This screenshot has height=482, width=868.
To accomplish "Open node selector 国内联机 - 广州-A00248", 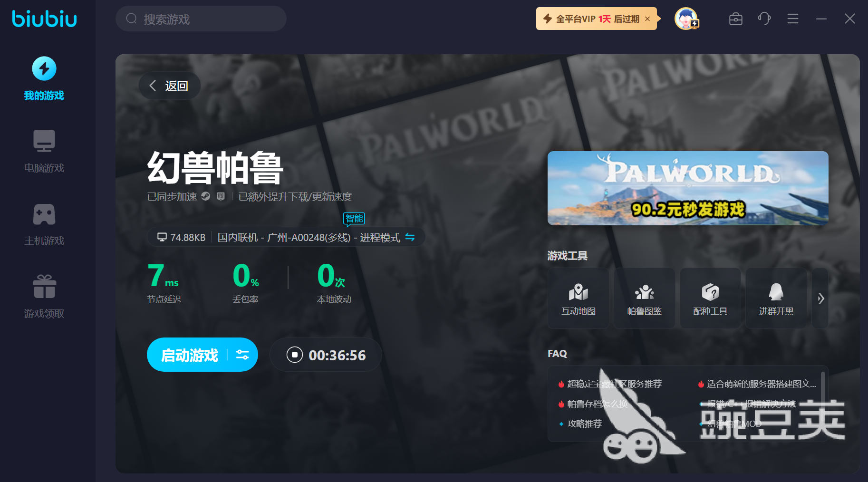I will pos(309,237).
